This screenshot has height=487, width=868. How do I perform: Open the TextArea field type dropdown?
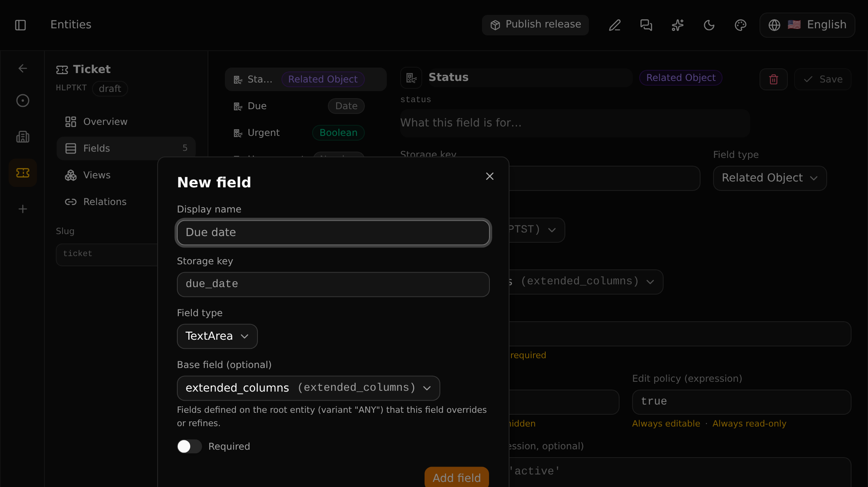(217, 336)
